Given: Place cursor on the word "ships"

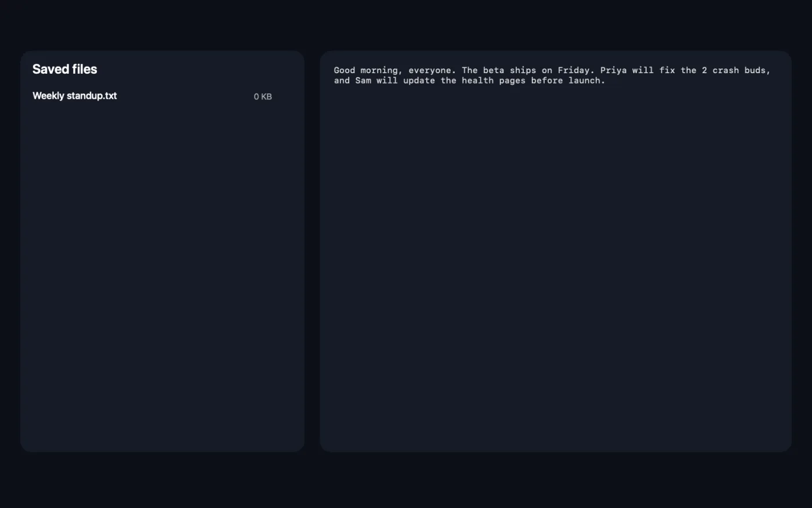Looking at the screenshot, I should click(x=523, y=70).
